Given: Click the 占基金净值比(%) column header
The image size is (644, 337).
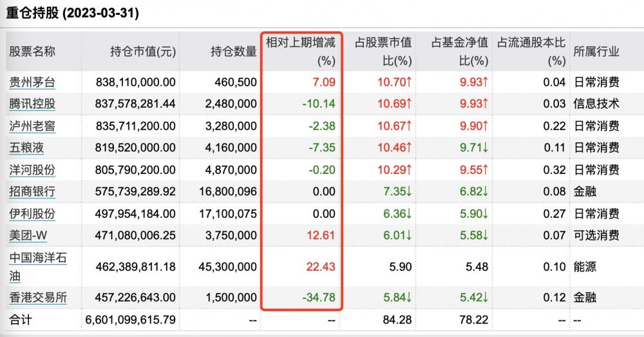Looking at the screenshot, I should tap(460, 52).
